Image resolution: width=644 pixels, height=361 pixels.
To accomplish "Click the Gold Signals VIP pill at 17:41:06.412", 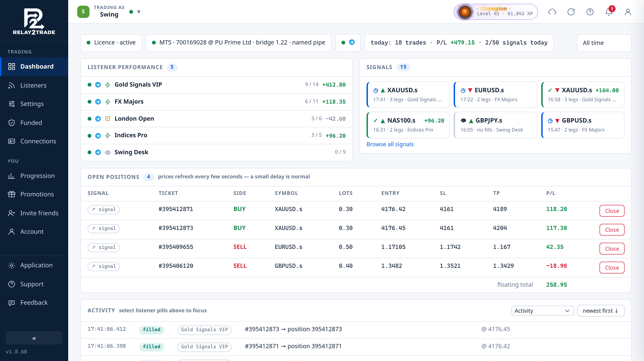I will point(204,330).
